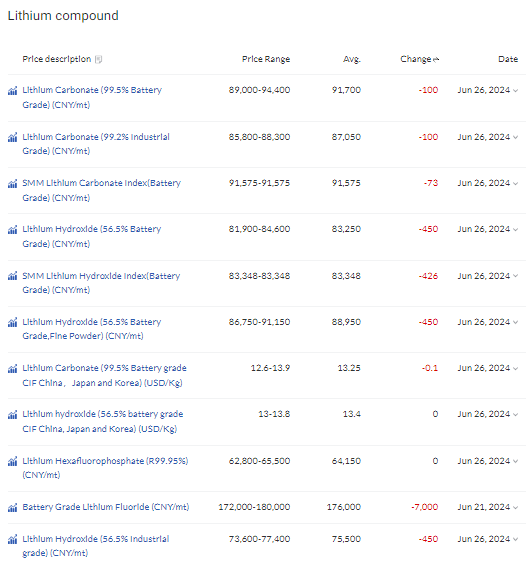Click the Lithium compound heading
This screenshot has height=563, width=526.
(x=63, y=16)
